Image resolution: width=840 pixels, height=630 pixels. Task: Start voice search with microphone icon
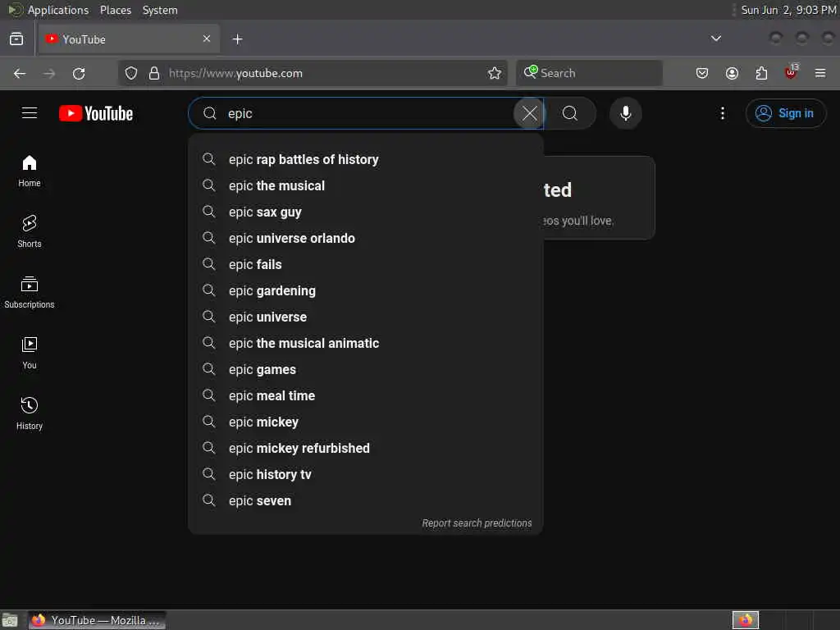[x=625, y=113]
